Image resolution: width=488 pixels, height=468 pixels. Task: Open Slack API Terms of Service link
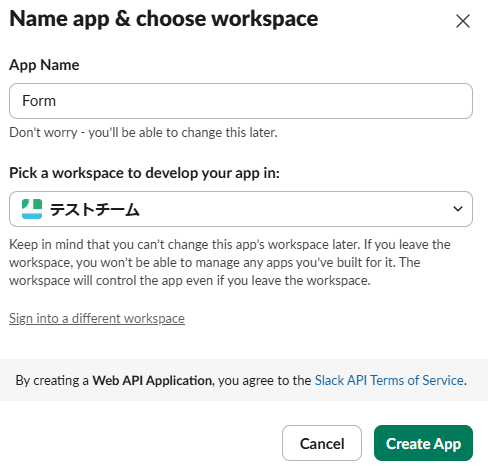389,380
